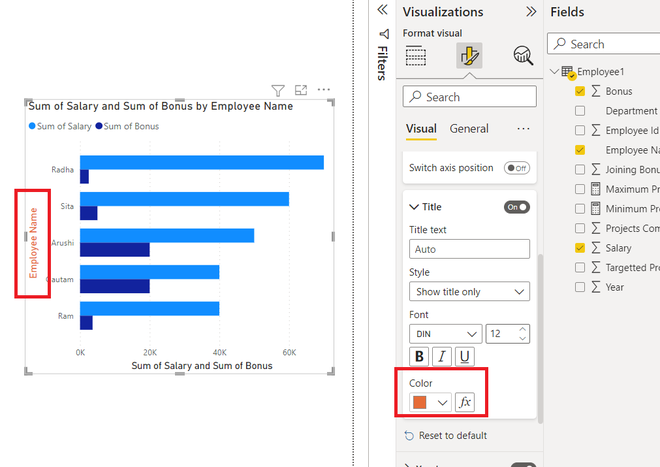Screen dimensions: 660x467
Task: Open the Analytics magnifier icon
Action: point(523,55)
